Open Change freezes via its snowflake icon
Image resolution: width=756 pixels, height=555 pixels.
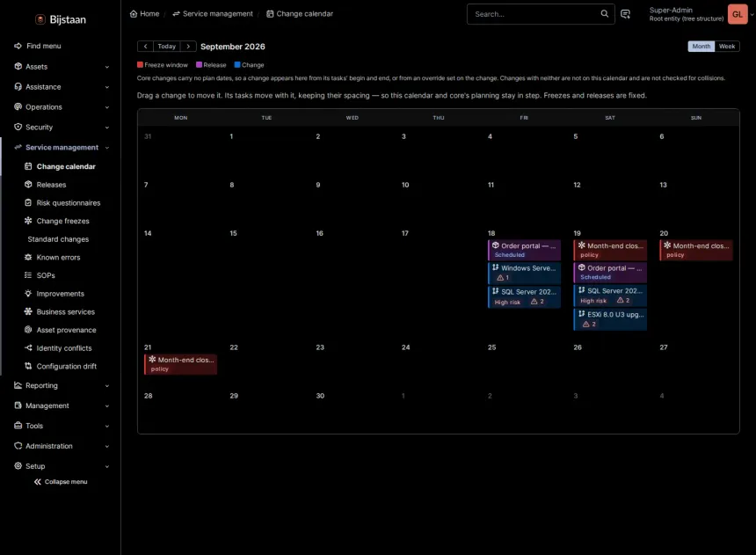[28, 221]
